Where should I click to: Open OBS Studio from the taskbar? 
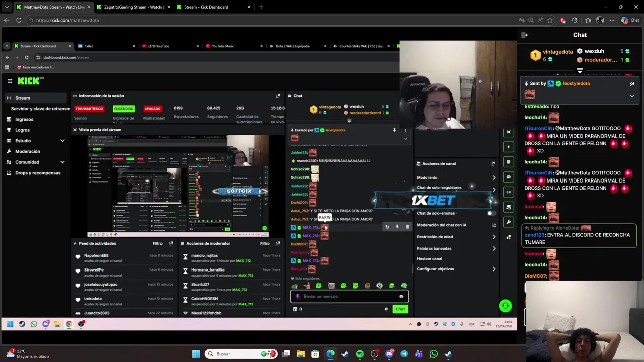tap(374, 354)
